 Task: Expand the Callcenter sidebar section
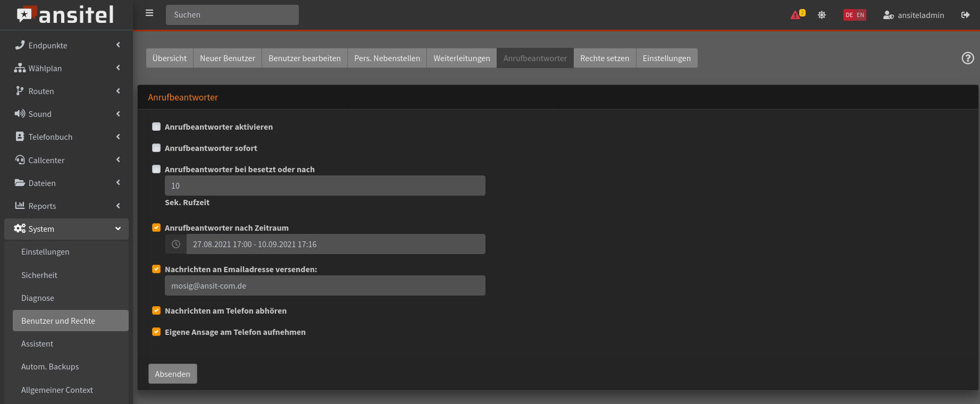pos(66,160)
